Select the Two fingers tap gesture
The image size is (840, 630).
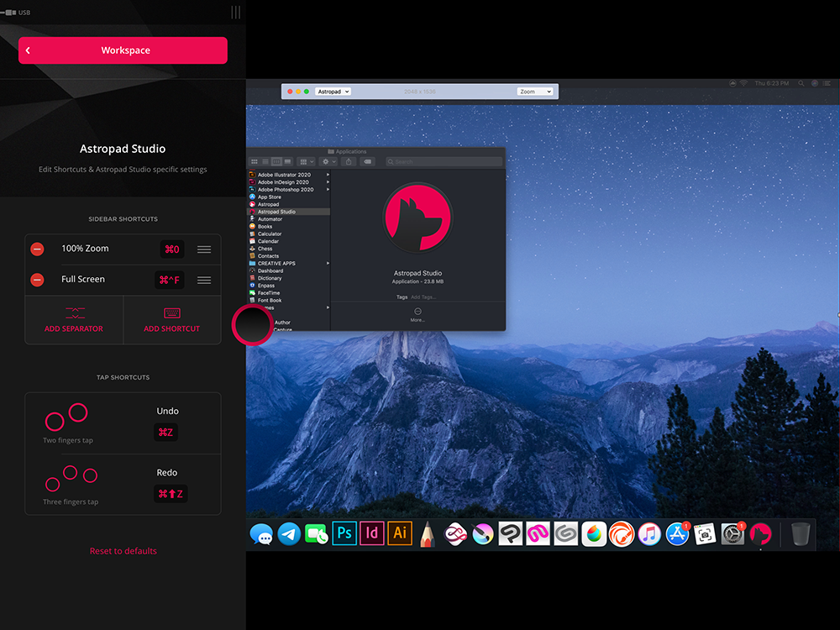[x=67, y=423]
